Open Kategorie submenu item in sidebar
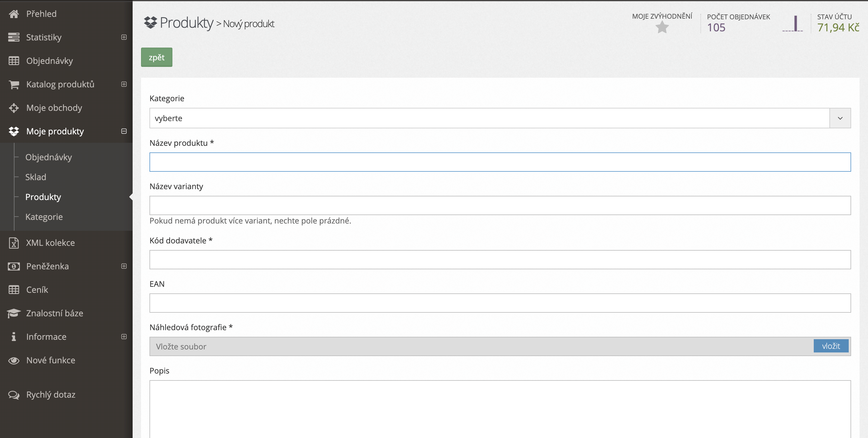The height and width of the screenshot is (438, 868). tap(44, 217)
